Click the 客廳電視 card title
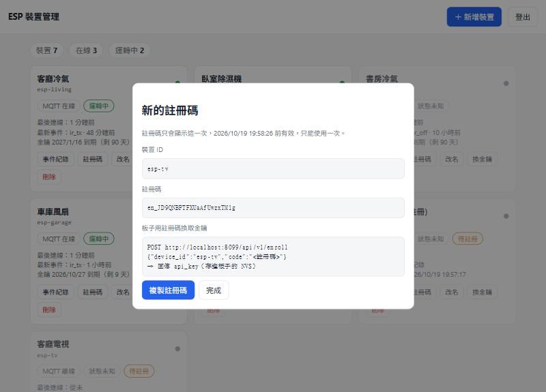This screenshot has height=392, width=546. [x=53, y=344]
